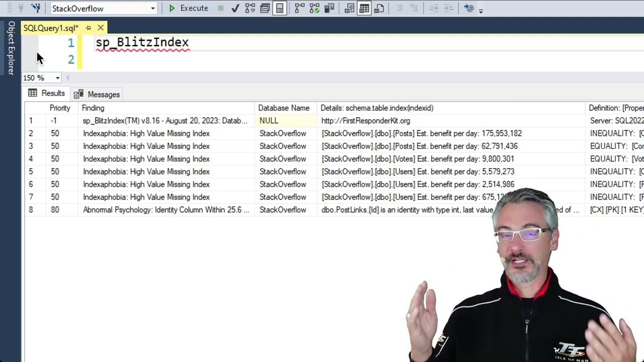Viewport: 644px width, 362px height.
Task: Click the sp_BlitzIndex text in the editor
Action: tap(142, 42)
